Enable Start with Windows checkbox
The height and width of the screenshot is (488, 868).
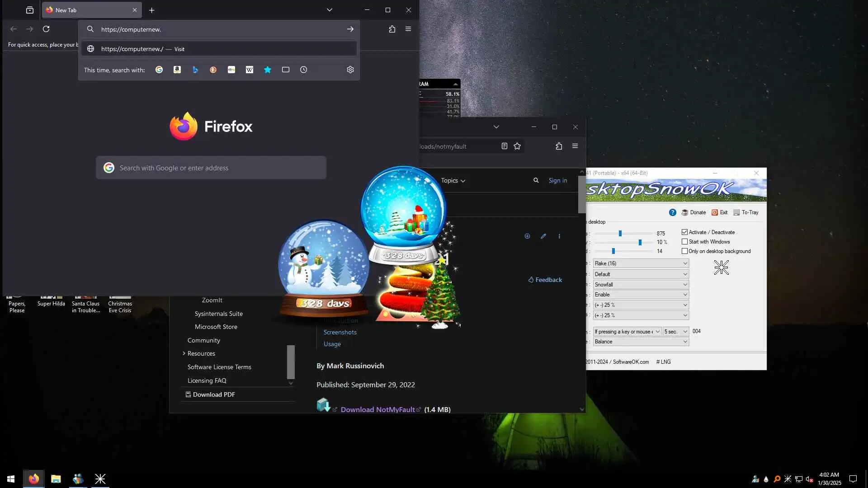pos(684,242)
